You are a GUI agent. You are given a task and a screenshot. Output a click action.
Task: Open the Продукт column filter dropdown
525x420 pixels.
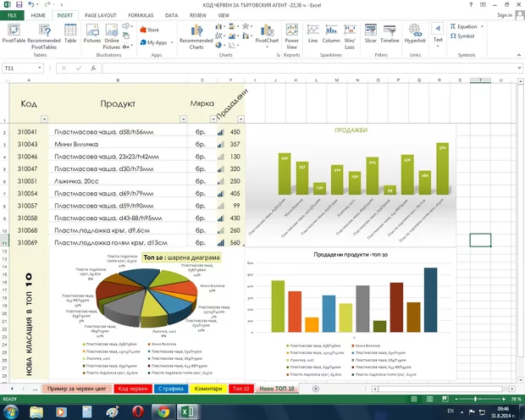click(x=182, y=119)
